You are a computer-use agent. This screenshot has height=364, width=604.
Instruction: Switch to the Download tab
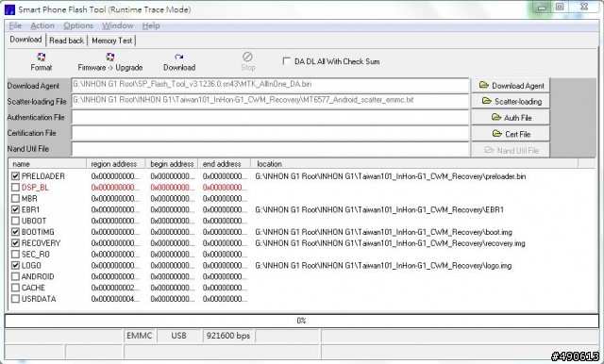[x=25, y=40]
